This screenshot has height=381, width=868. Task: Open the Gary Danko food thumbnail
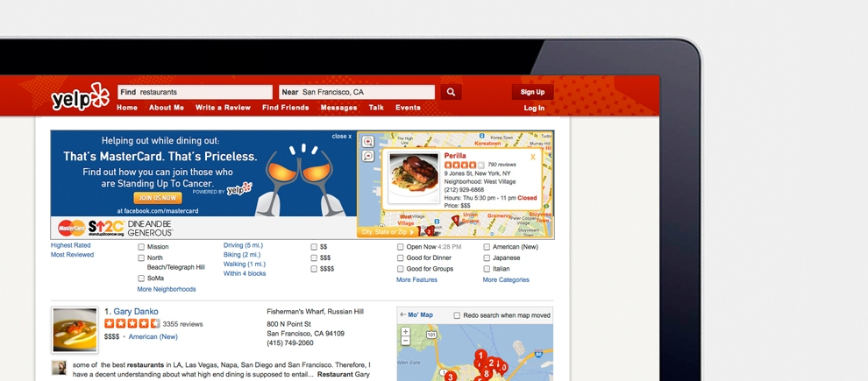(75, 330)
